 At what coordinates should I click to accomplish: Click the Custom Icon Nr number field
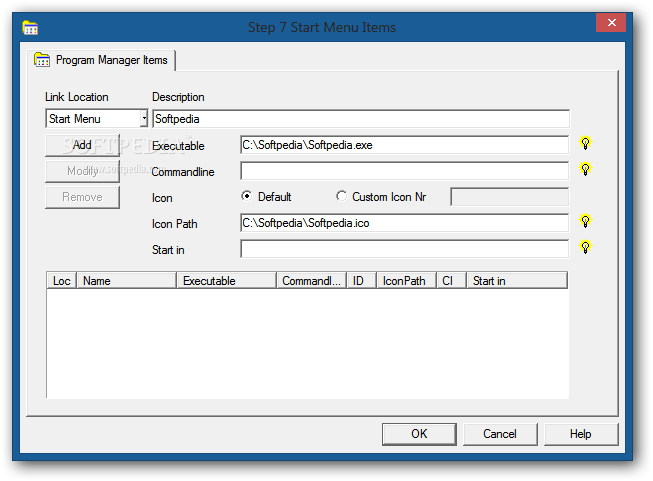click(x=509, y=197)
